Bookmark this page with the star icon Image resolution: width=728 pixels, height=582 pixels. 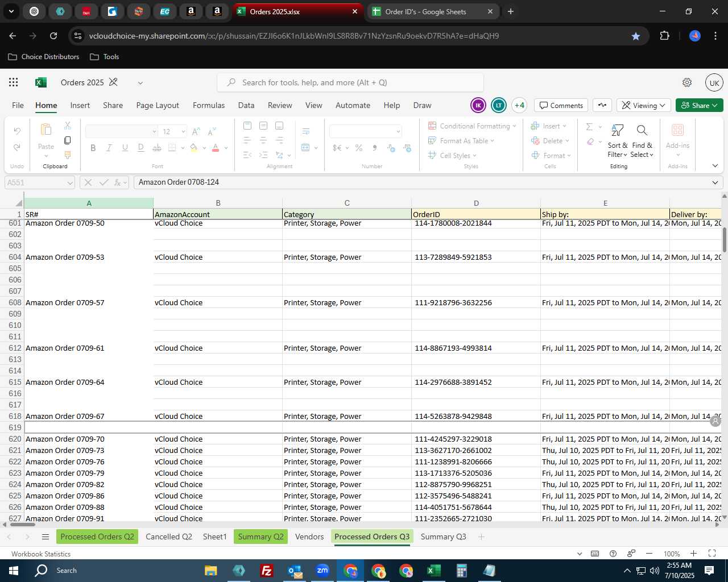(x=636, y=36)
